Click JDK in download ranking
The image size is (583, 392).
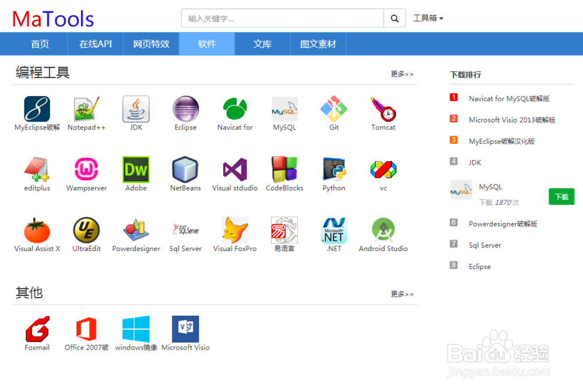tap(475, 163)
